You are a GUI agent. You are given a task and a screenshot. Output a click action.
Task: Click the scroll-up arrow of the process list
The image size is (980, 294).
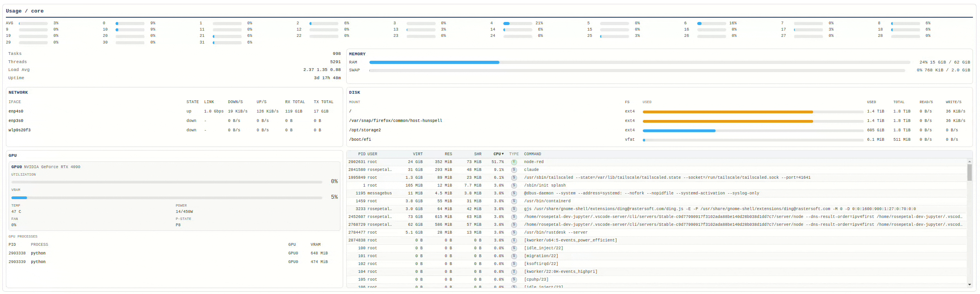pos(969,162)
